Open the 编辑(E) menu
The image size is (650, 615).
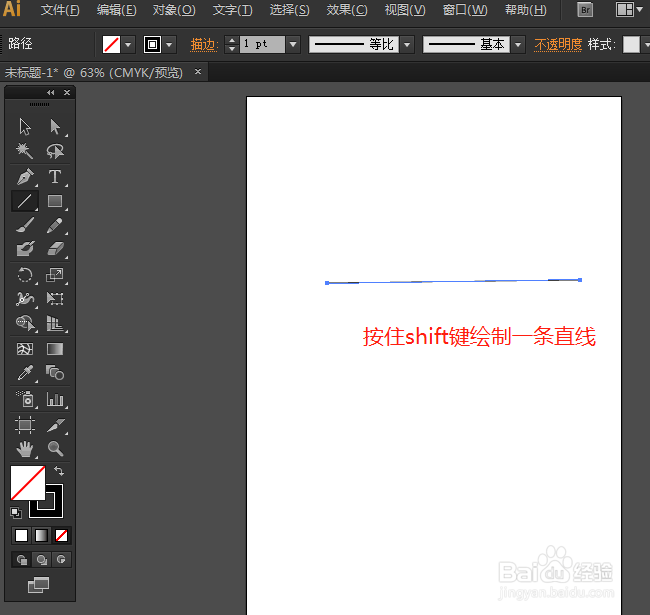coord(116,10)
